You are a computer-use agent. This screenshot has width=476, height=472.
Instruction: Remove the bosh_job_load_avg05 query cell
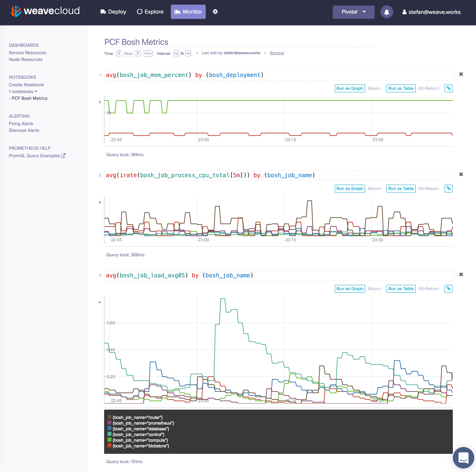[x=461, y=275]
